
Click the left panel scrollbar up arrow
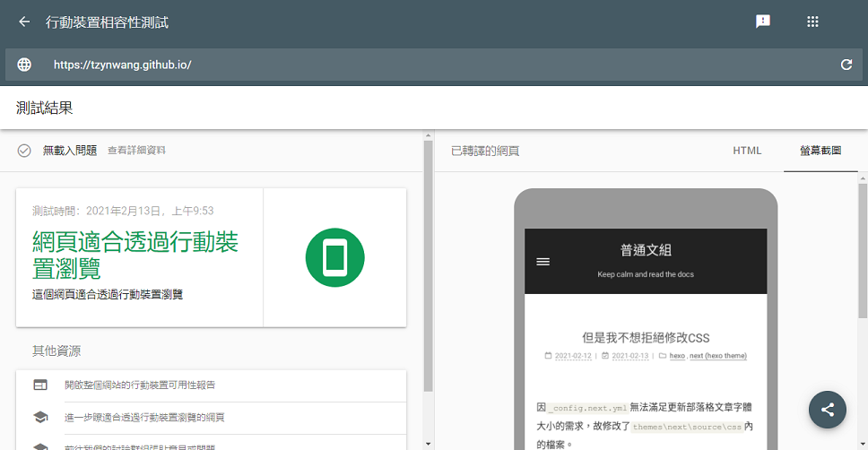[x=428, y=135]
